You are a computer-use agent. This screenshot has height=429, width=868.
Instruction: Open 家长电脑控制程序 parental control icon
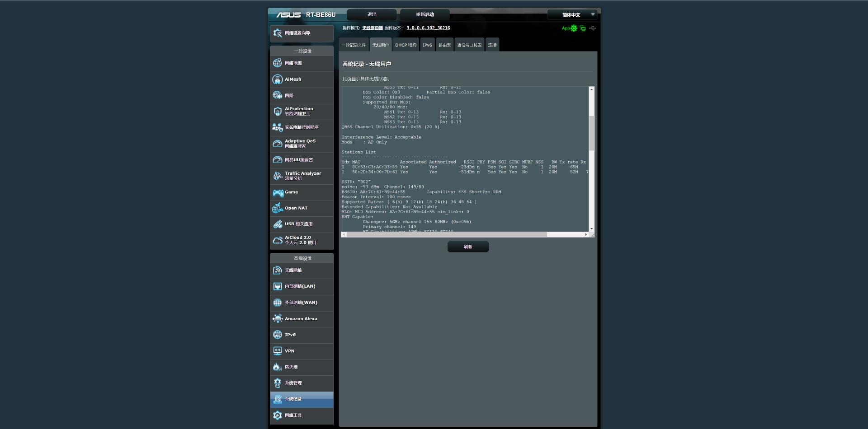(278, 127)
